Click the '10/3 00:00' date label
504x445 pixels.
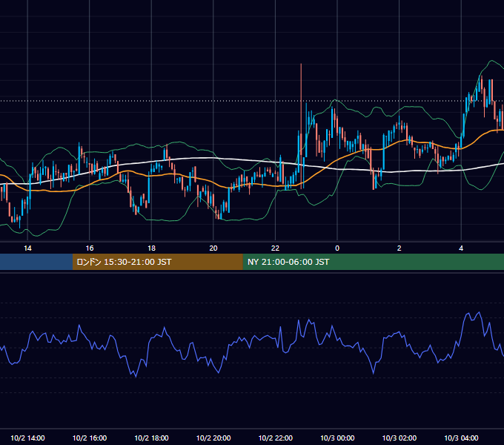click(337, 438)
